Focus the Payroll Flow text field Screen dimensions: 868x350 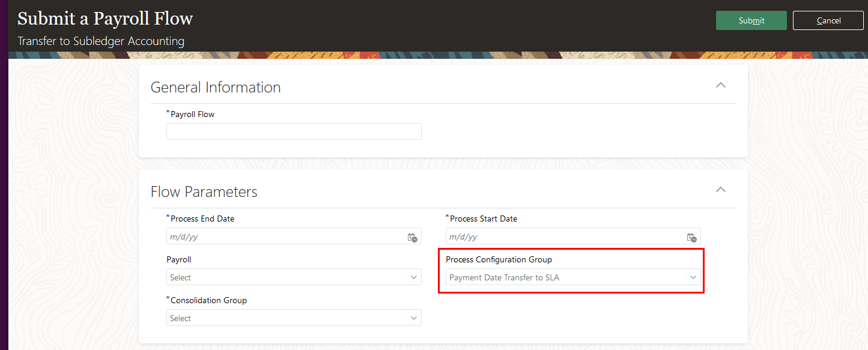click(x=294, y=131)
